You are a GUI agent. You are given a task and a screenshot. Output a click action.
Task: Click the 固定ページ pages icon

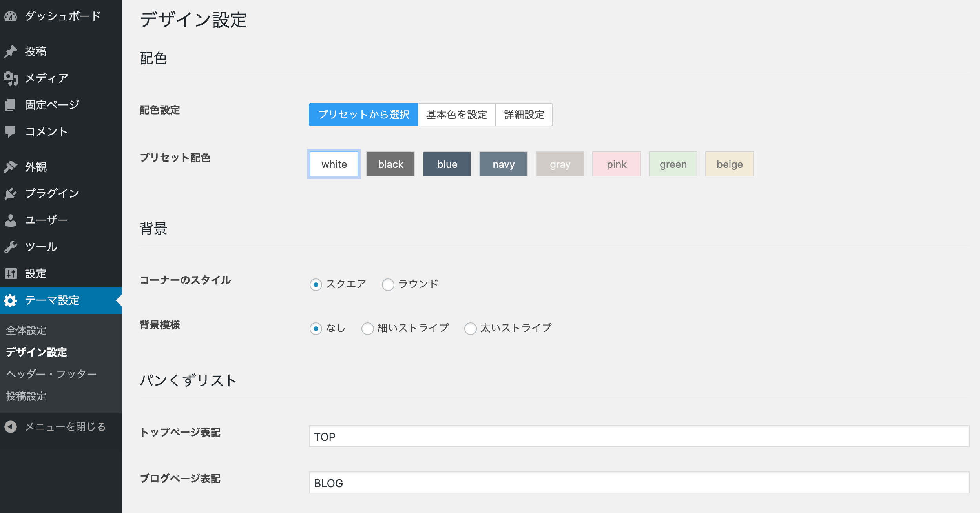11,105
